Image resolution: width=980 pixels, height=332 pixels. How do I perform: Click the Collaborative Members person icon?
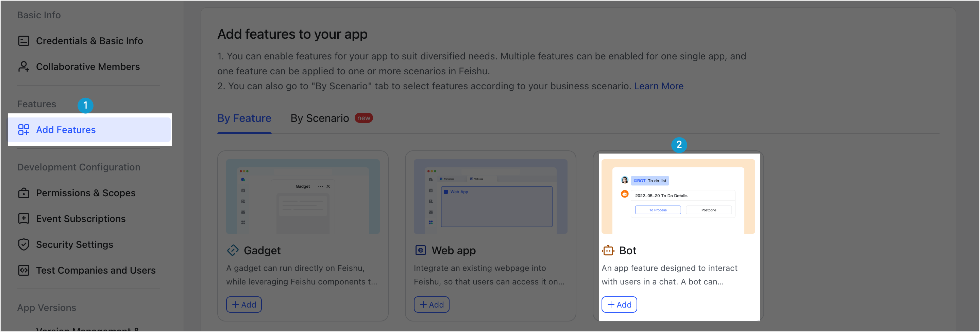23,67
